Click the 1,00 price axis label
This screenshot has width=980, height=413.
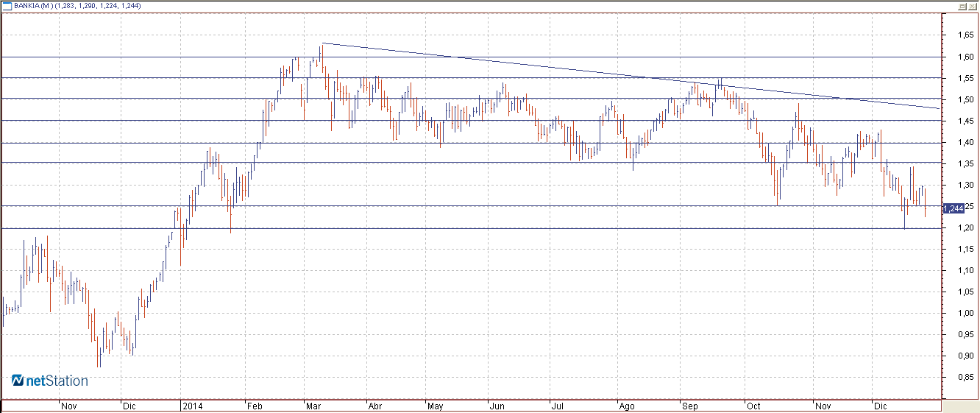[x=966, y=313]
